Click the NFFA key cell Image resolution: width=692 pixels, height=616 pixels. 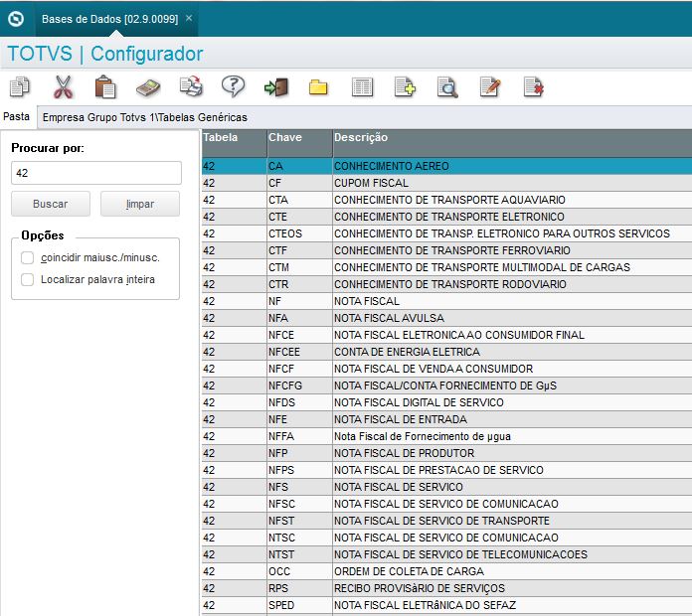pos(299,436)
